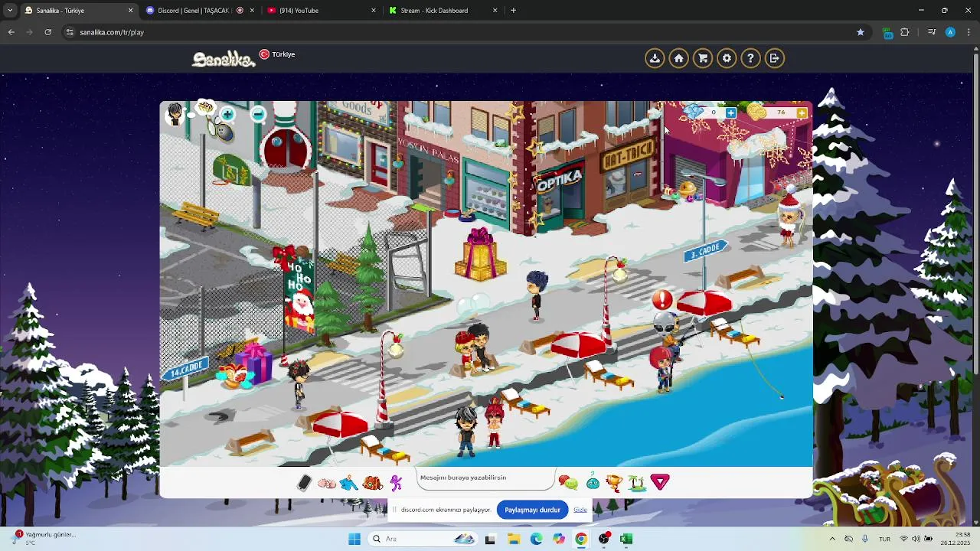Open Excel from the taskbar
This screenshot has height=551, width=980.
[x=626, y=539]
